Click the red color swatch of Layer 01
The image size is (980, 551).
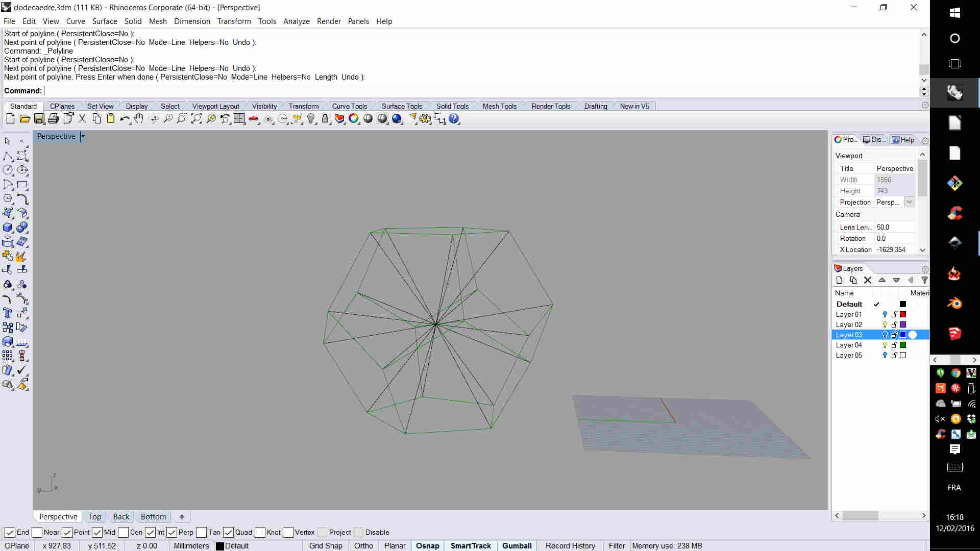(903, 314)
